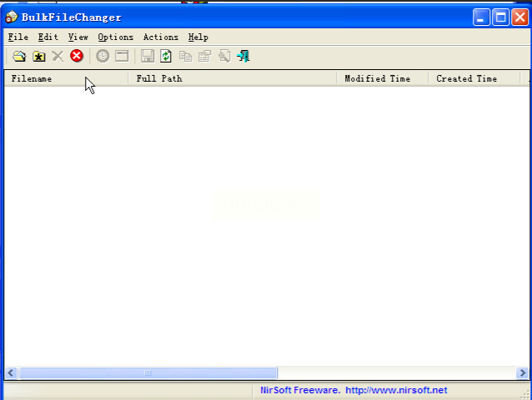Click the green Refresh icon

click(x=166, y=56)
